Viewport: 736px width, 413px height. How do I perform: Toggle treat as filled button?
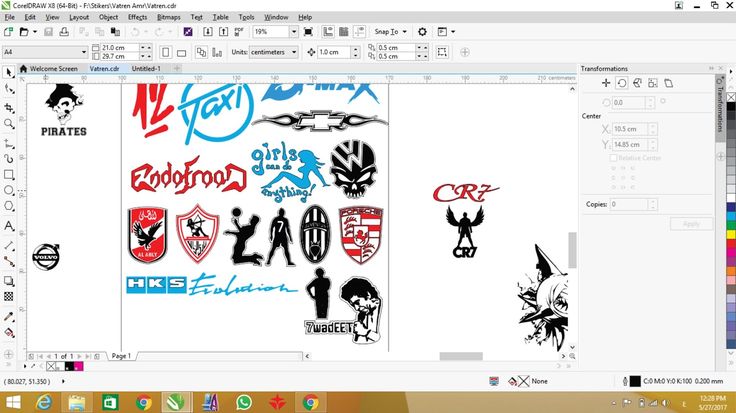pos(442,52)
